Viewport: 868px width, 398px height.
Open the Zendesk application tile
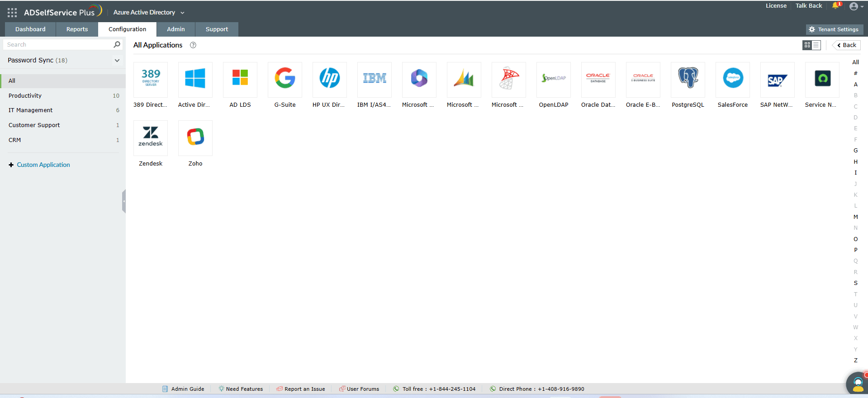point(151,138)
